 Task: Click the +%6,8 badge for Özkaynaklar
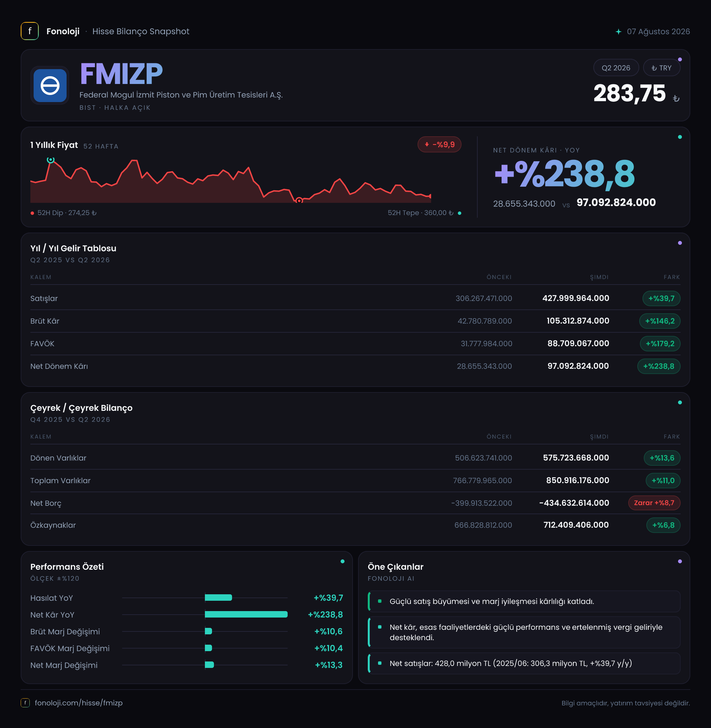tap(663, 525)
